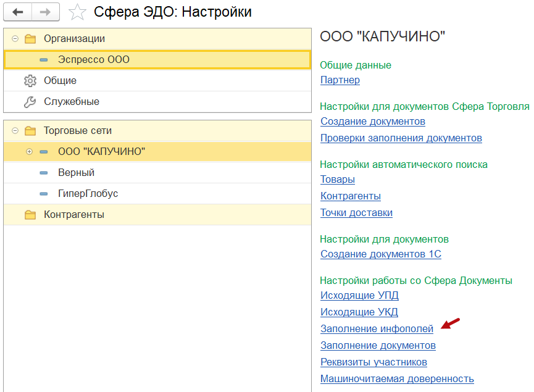This screenshot has height=392, width=534.
Task: Open the Товары search settings link
Action: coord(338,180)
